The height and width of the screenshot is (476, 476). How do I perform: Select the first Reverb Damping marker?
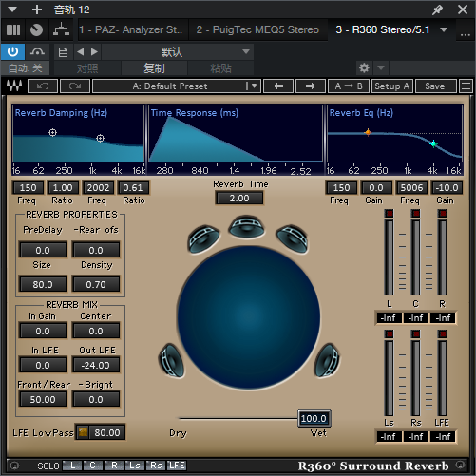coord(52,132)
